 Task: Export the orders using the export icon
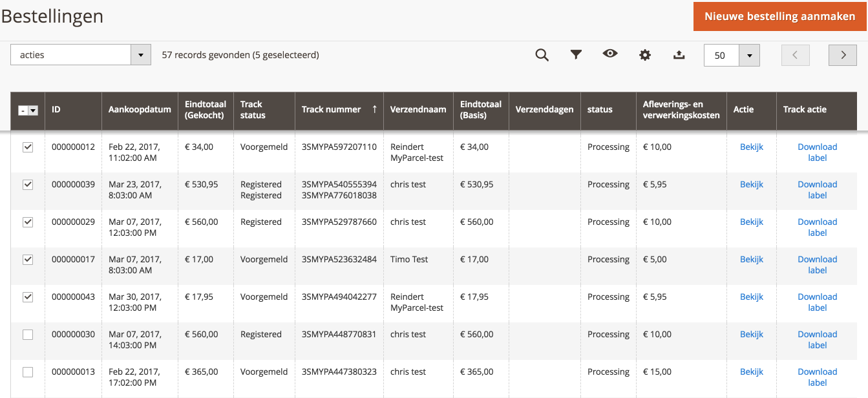(x=679, y=55)
